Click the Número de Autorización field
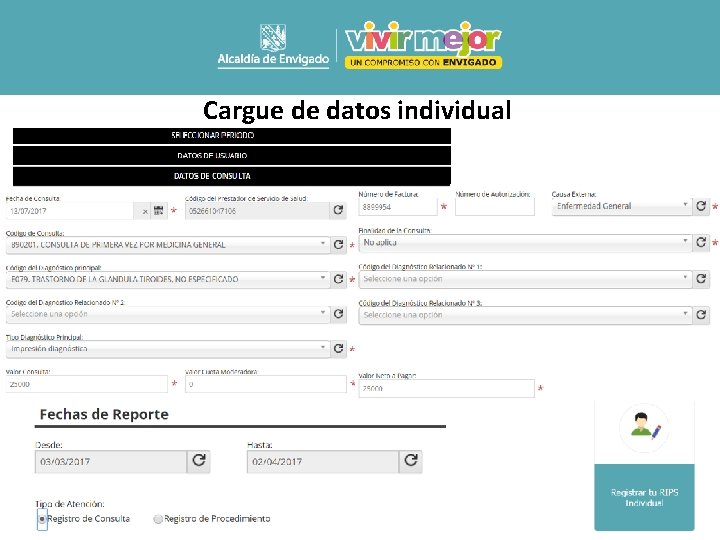The width and height of the screenshot is (720, 540). click(x=495, y=207)
